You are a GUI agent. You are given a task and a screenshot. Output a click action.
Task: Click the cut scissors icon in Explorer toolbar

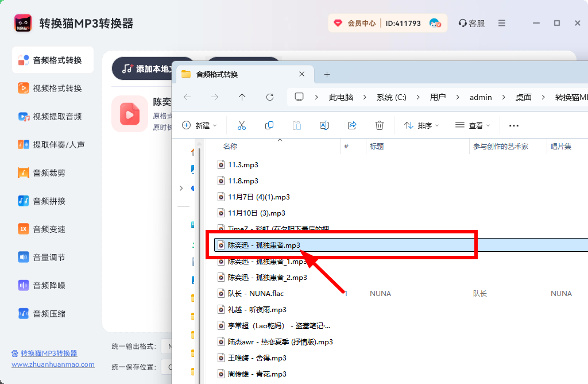[x=242, y=125]
